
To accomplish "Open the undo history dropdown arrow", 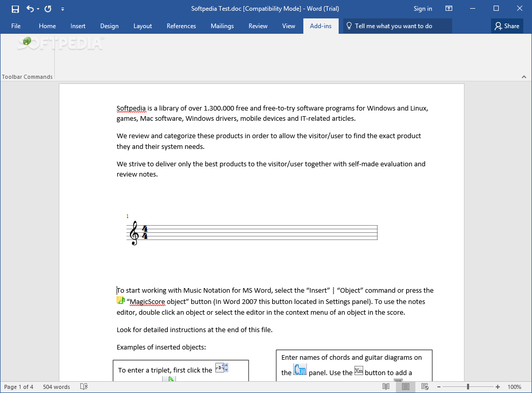I will click(38, 9).
